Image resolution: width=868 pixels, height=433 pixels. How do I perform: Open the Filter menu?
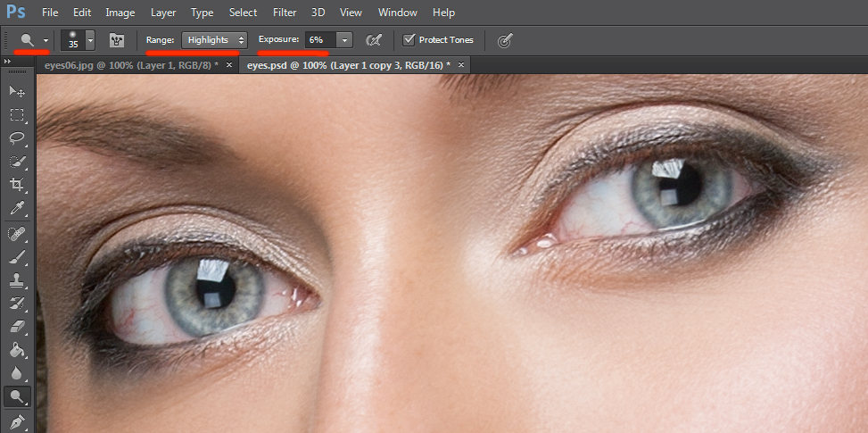coord(285,12)
